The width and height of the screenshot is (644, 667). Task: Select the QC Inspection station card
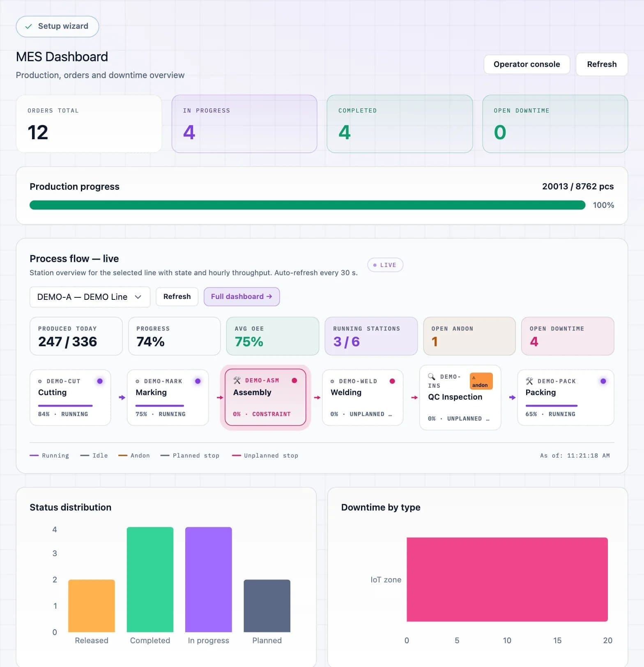tap(460, 398)
